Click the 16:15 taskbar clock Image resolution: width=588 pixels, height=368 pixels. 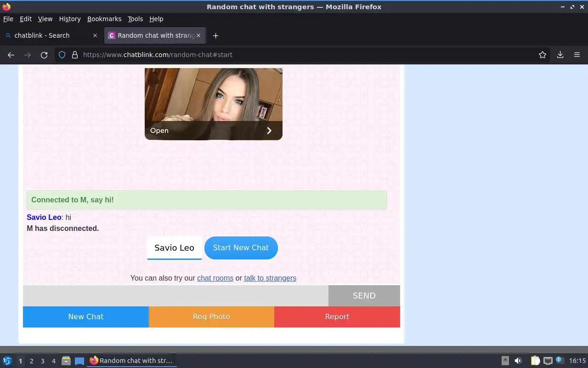577,361
